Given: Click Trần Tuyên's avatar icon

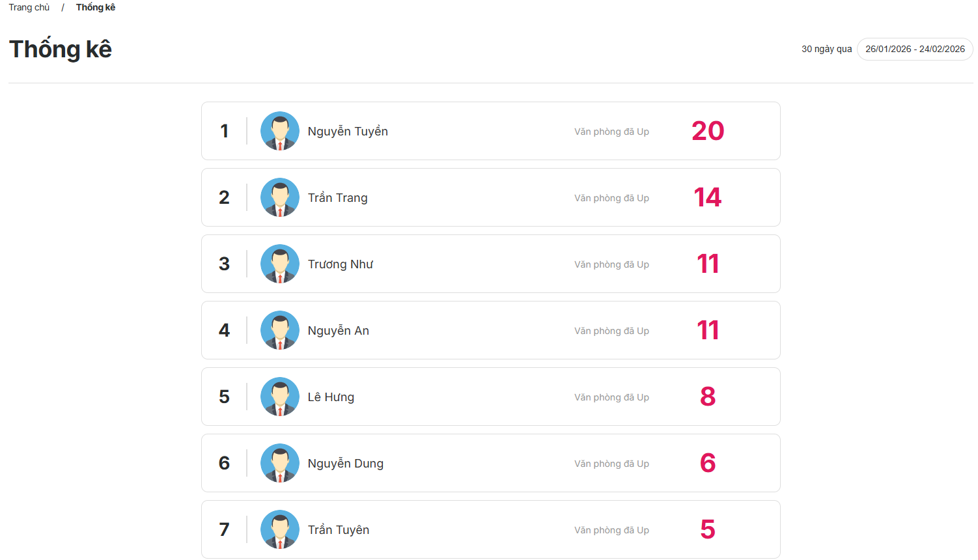Looking at the screenshot, I should pyautogui.click(x=280, y=529).
